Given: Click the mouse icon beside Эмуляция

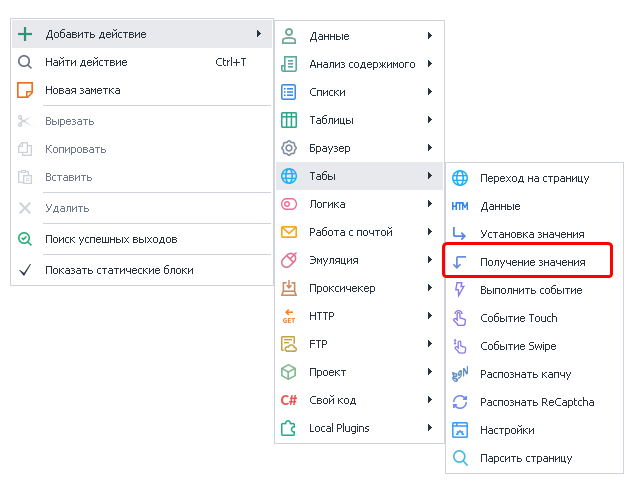Looking at the screenshot, I should (x=289, y=260).
